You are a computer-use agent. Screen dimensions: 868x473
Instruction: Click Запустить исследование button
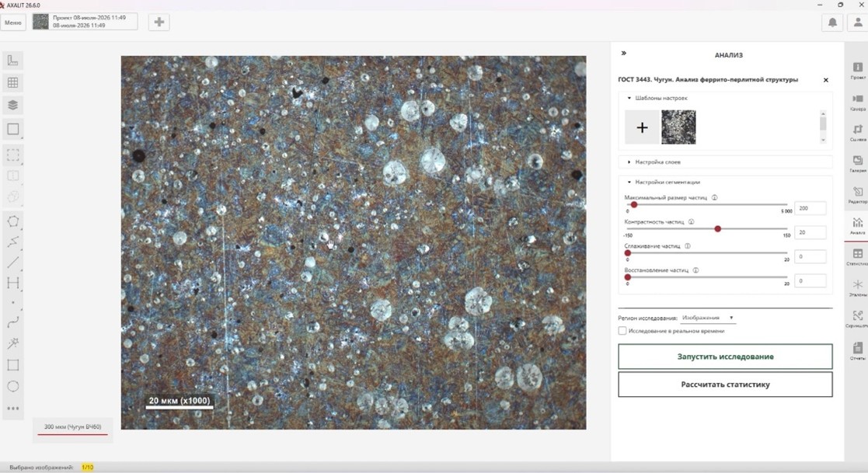click(x=725, y=356)
